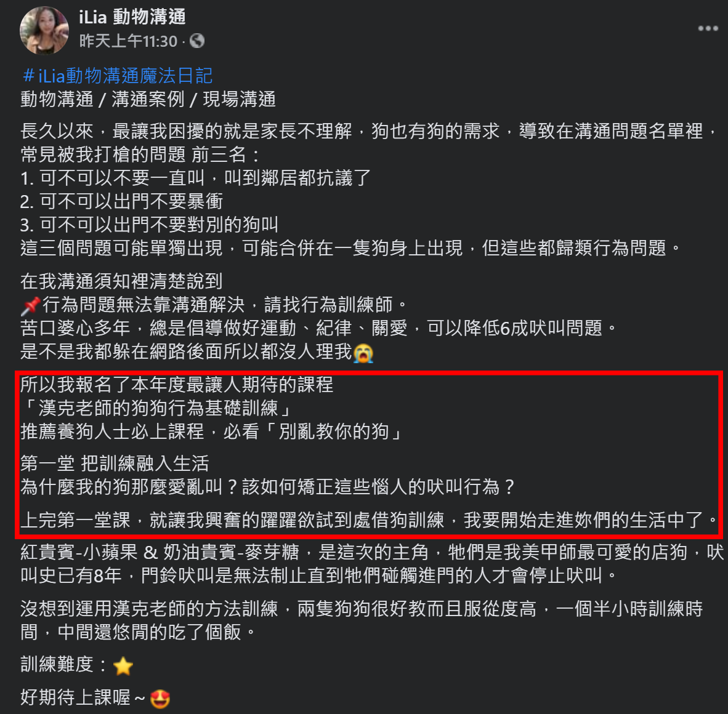The image size is (728, 714).
Task: Click the text 漢克老師的狗狗行為基礎訓練
Action: click(x=158, y=408)
